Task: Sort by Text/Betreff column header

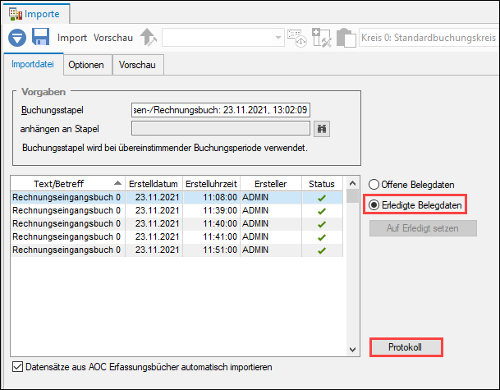Action: 68,184
